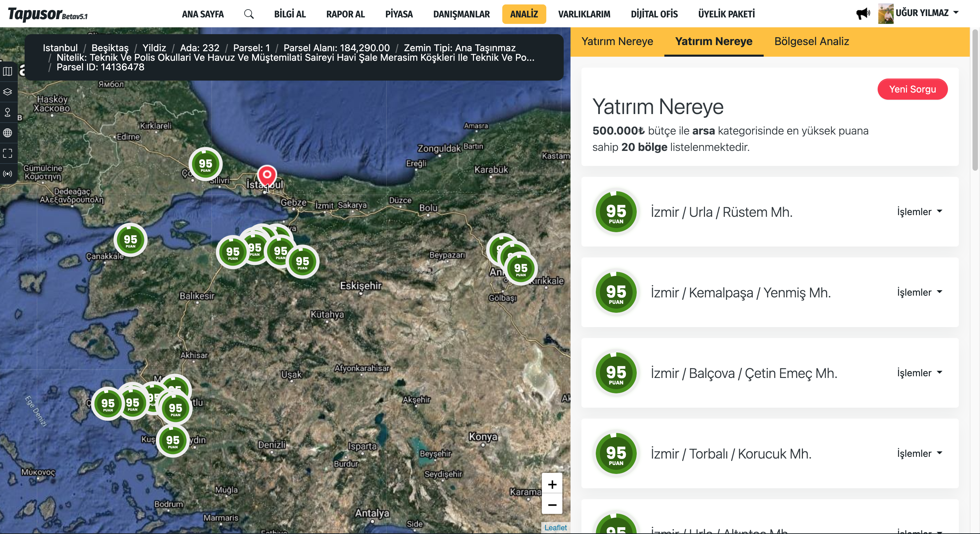Select the 95 puan marker near Kuşadası
This screenshot has height=534, width=980.
pyautogui.click(x=173, y=441)
